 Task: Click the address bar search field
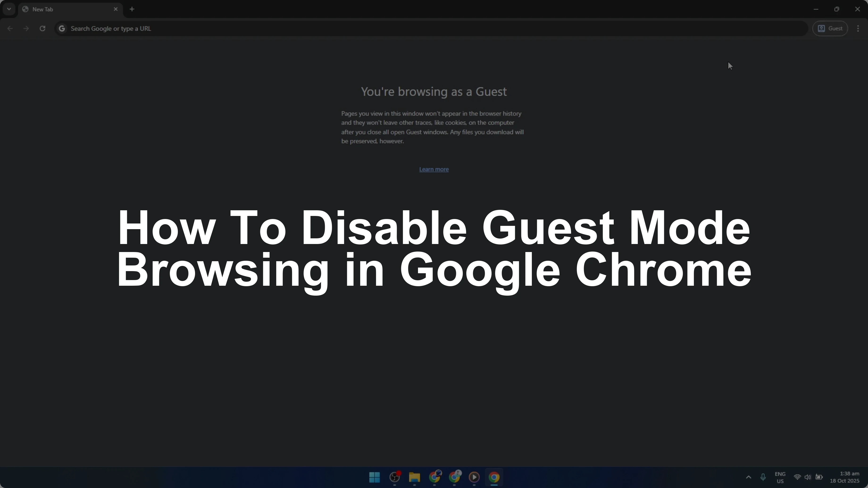(x=404, y=29)
